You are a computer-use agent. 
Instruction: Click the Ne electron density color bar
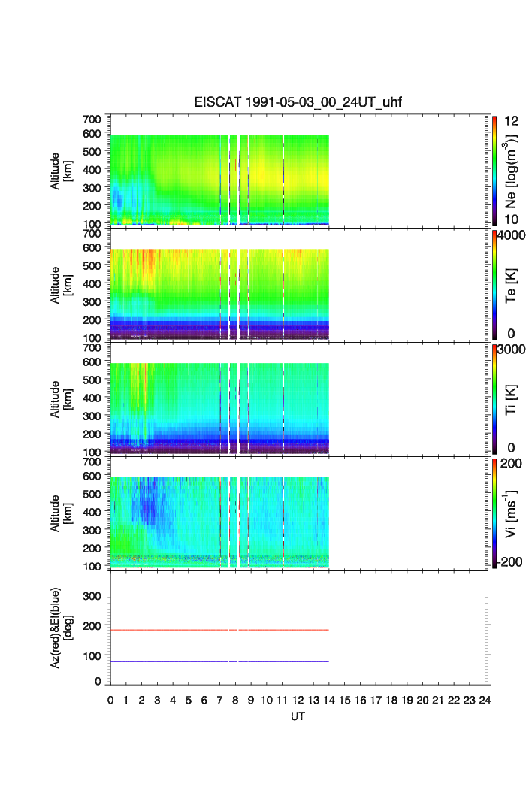pos(495,171)
